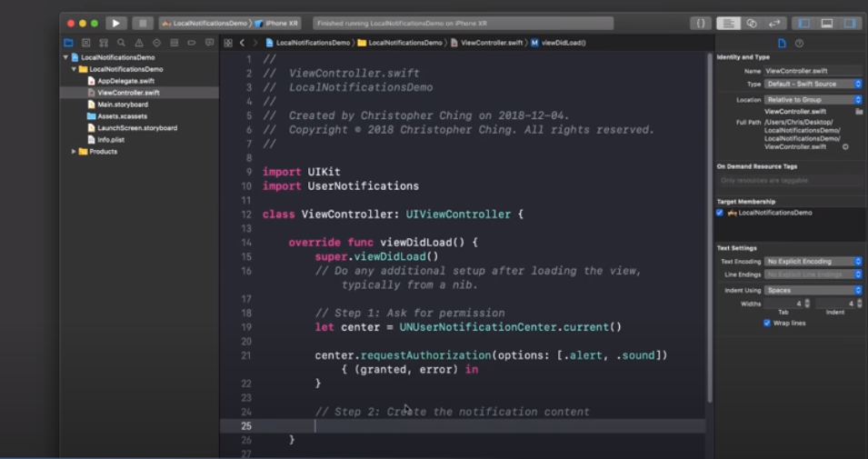The height and width of the screenshot is (459, 868).
Task: Click the UIViewController superclass name
Action: click(x=458, y=215)
